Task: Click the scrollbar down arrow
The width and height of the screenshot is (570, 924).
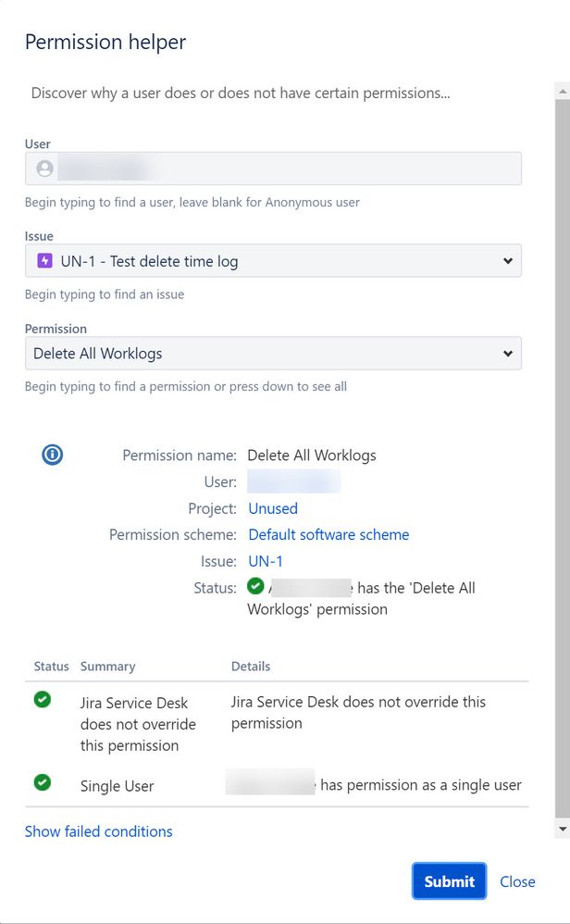Action: (x=563, y=829)
